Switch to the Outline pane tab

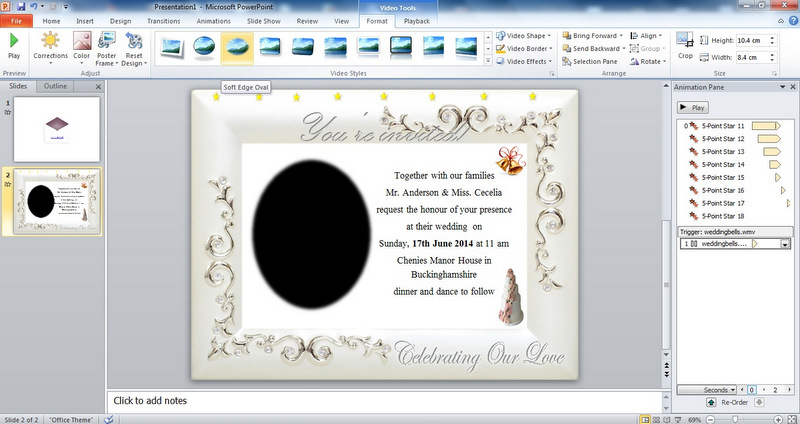[x=55, y=86]
